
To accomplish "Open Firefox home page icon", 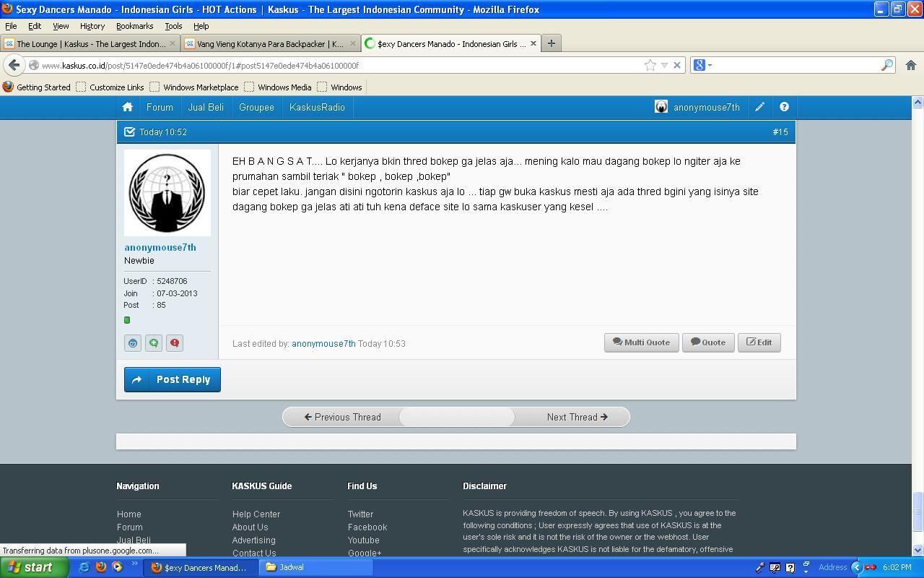I will click(x=911, y=65).
